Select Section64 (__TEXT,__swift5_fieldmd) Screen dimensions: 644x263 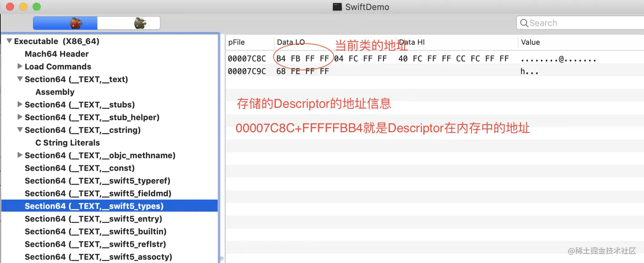point(98,194)
